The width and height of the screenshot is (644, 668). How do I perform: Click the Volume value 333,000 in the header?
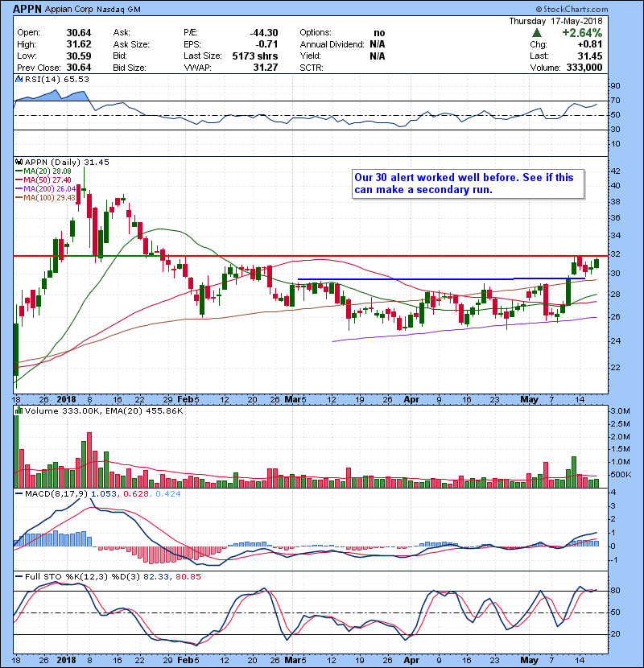584,68
